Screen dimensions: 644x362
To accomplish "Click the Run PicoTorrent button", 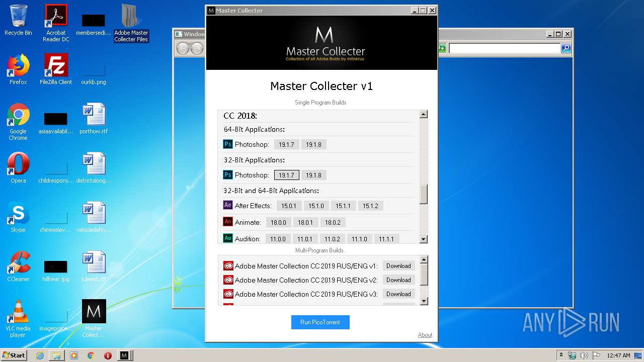I will (x=320, y=322).
